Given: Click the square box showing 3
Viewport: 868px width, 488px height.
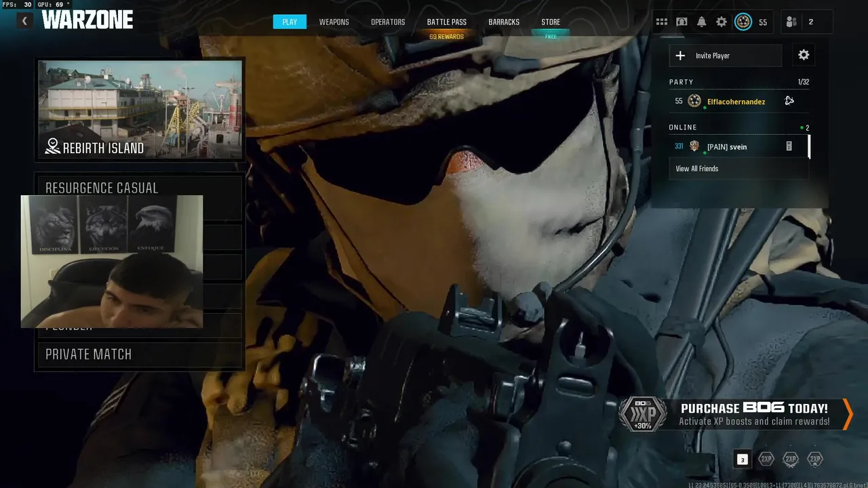Looking at the screenshot, I should [x=743, y=460].
